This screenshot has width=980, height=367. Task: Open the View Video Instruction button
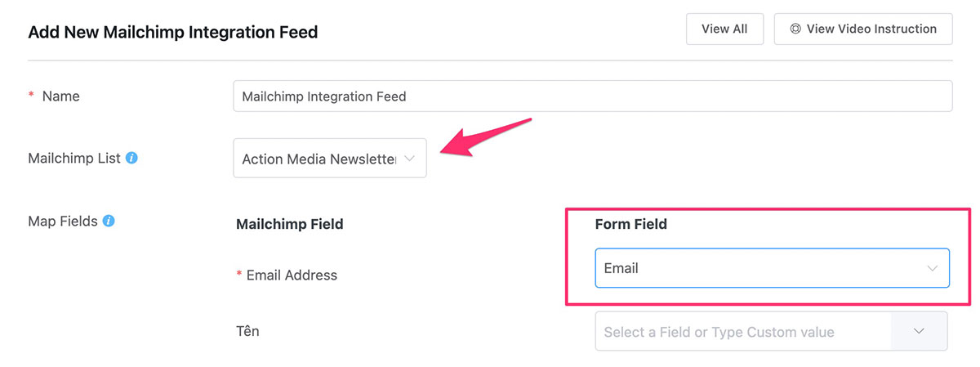tap(863, 29)
